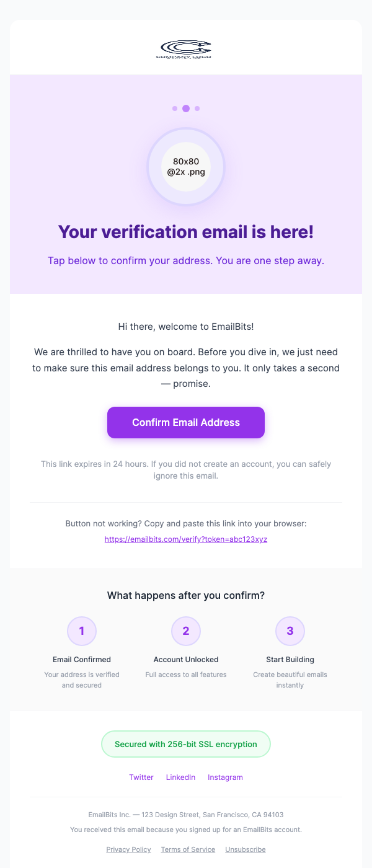Click the step 1 Email Confirmed circle
Screen dimensions: 372x868
[x=81, y=631]
